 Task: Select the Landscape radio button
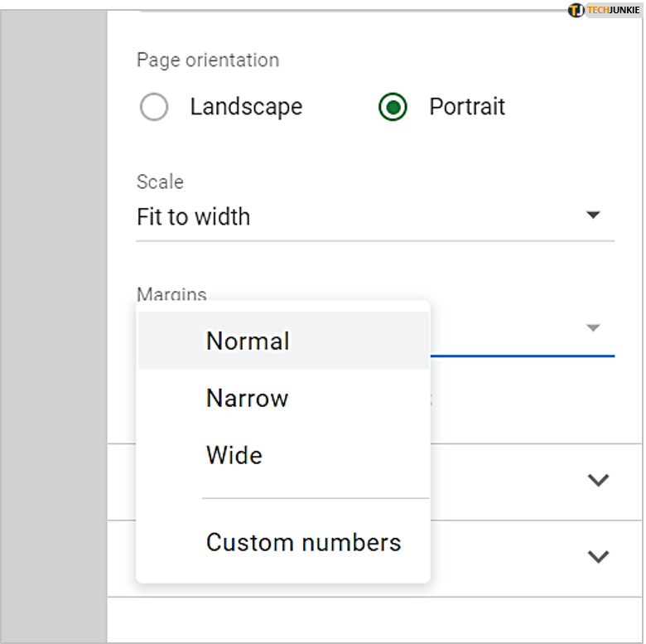(155, 107)
